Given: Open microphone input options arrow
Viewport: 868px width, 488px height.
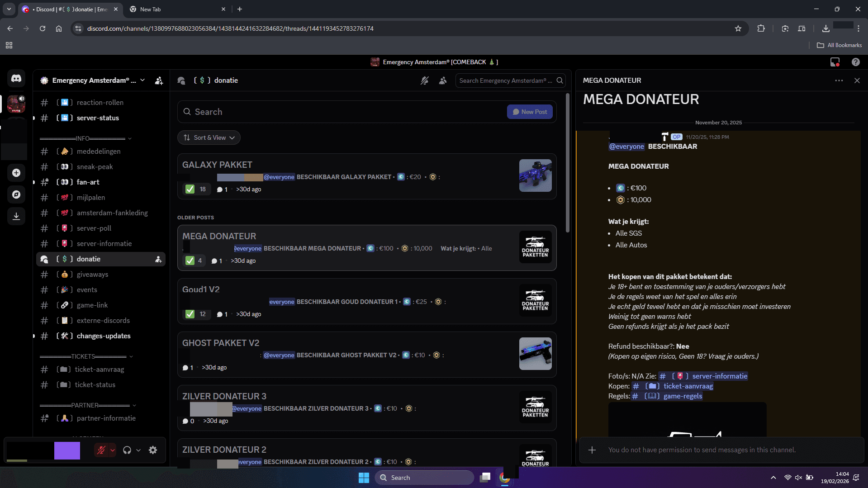Looking at the screenshot, I should pyautogui.click(x=113, y=450).
